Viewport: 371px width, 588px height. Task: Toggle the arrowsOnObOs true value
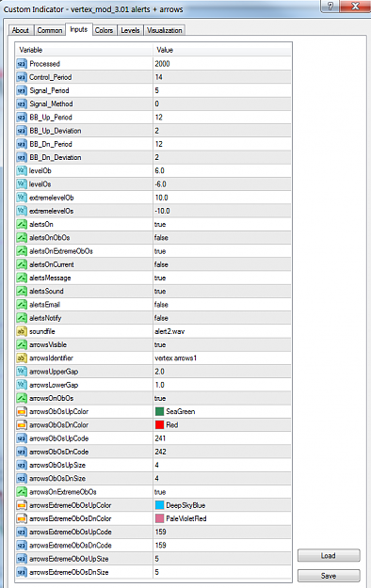[160, 398]
